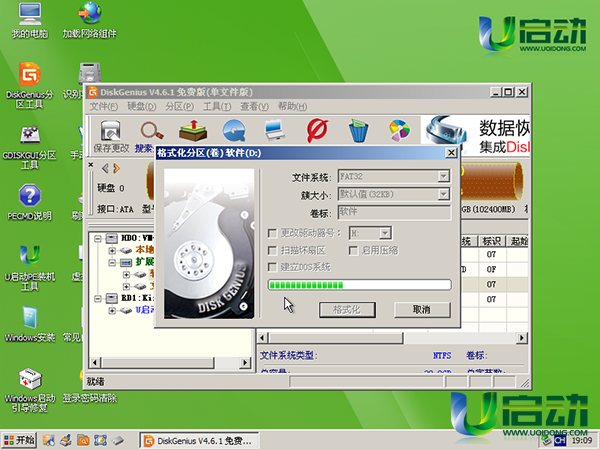Click the blue Q quick partition icon

tap(234, 130)
